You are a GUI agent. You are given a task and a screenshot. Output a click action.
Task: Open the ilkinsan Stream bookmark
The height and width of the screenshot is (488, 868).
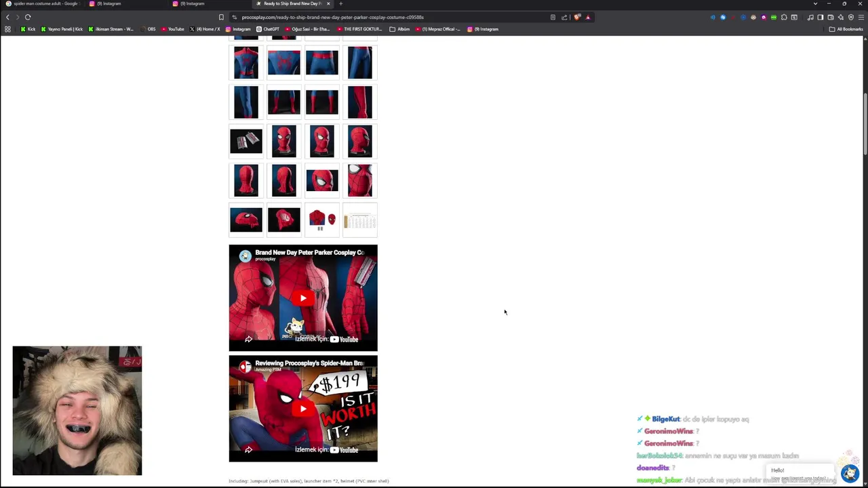(111, 29)
